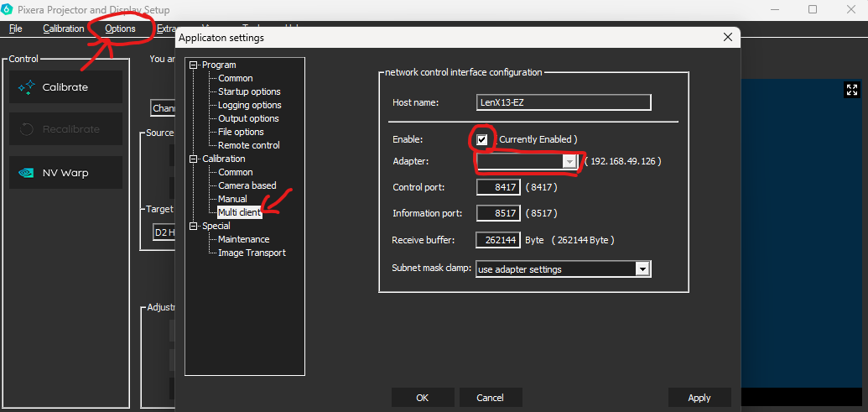Select Image Transport in settings tree

coord(252,253)
